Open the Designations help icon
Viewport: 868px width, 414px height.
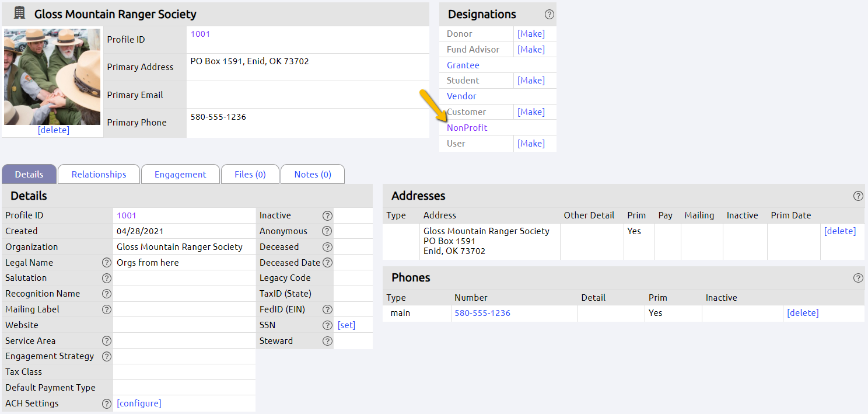549,14
